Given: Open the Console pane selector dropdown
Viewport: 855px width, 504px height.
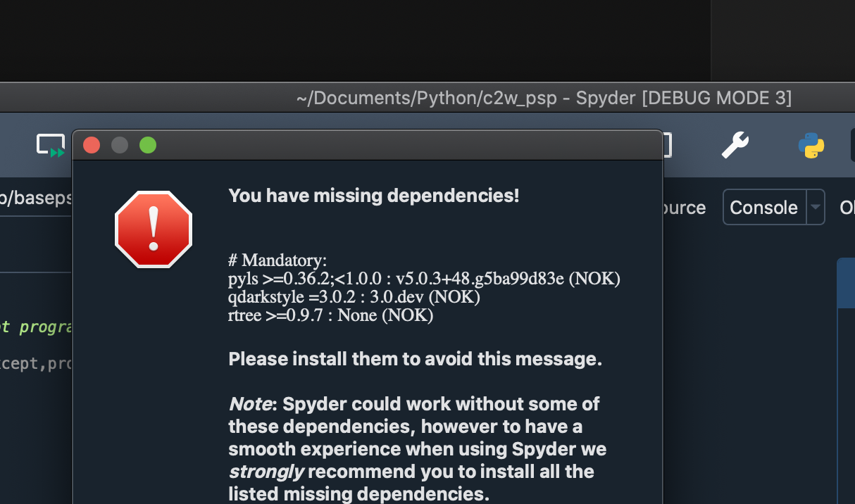Looking at the screenshot, I should 816,207.
